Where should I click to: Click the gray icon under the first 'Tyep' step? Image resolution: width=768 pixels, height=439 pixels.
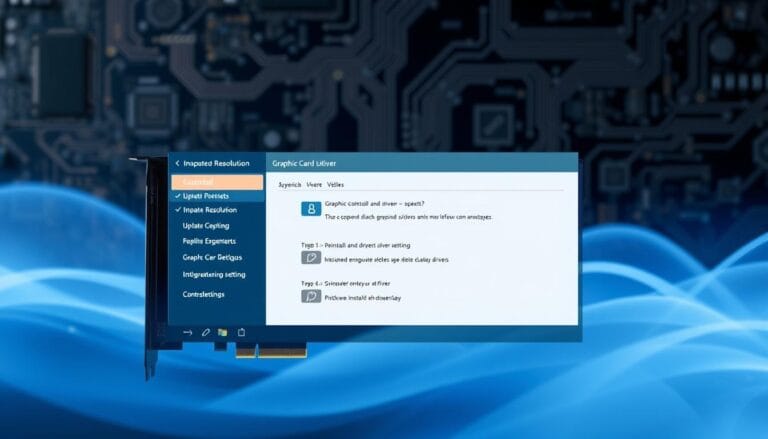(311, 257)
